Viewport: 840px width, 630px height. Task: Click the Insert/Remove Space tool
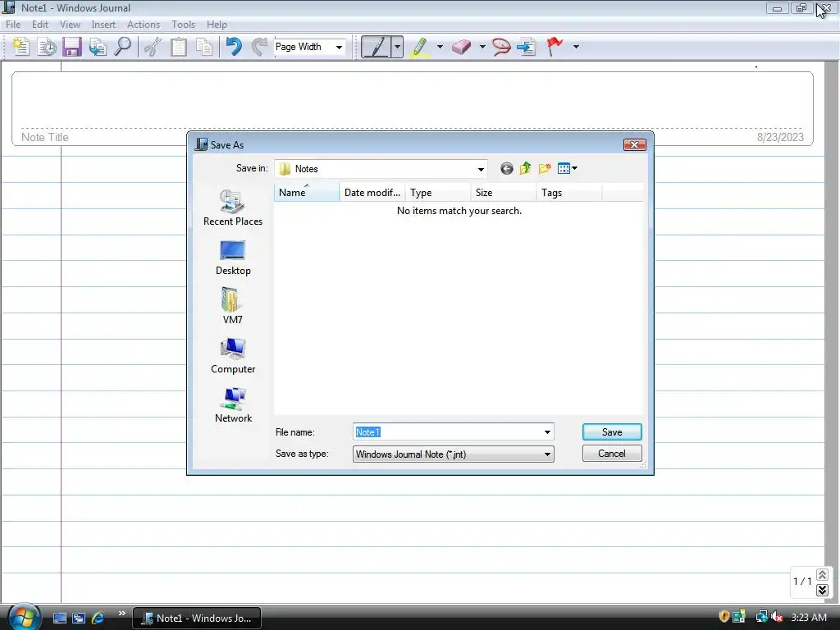click(527, 47)
